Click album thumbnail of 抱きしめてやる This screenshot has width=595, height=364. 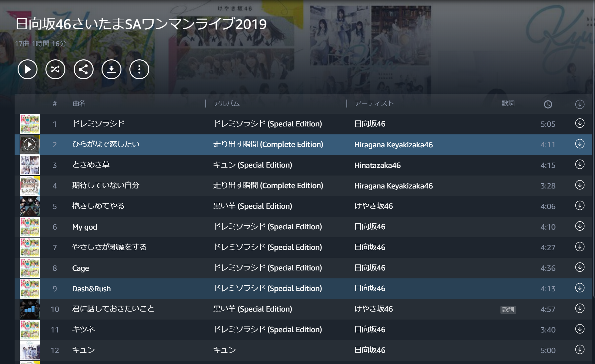click(30, 206)
